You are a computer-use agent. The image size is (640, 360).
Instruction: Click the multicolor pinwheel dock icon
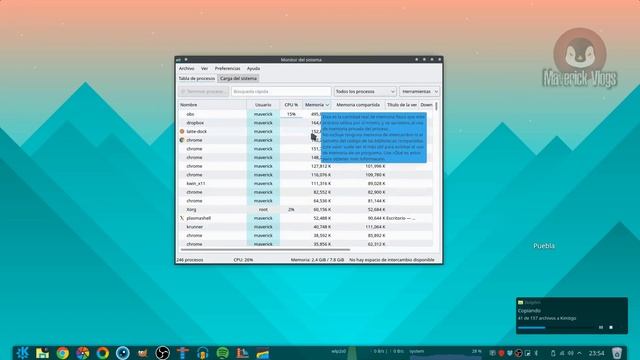82,353
